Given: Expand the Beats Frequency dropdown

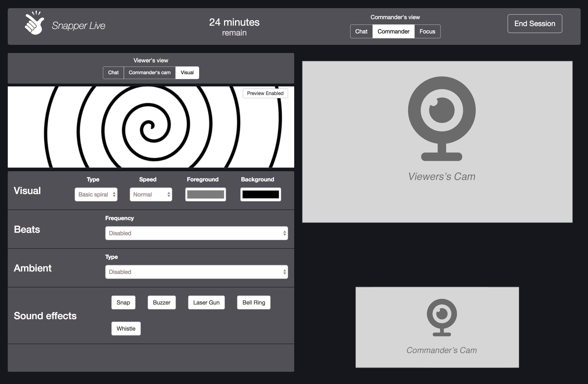Looking at the screenshot, I should click(x=196, y=233).
